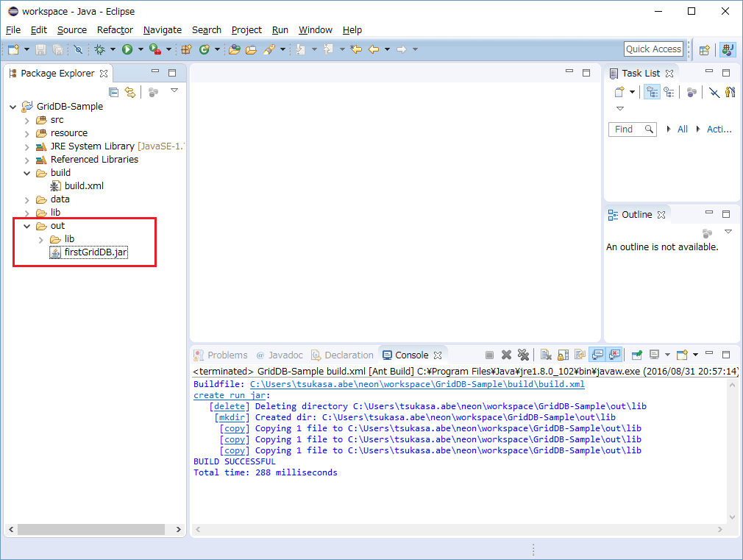This screenshot has width=743, height=560.
Task: Open the Run button dropdown arrow
Action: point(141,49)
